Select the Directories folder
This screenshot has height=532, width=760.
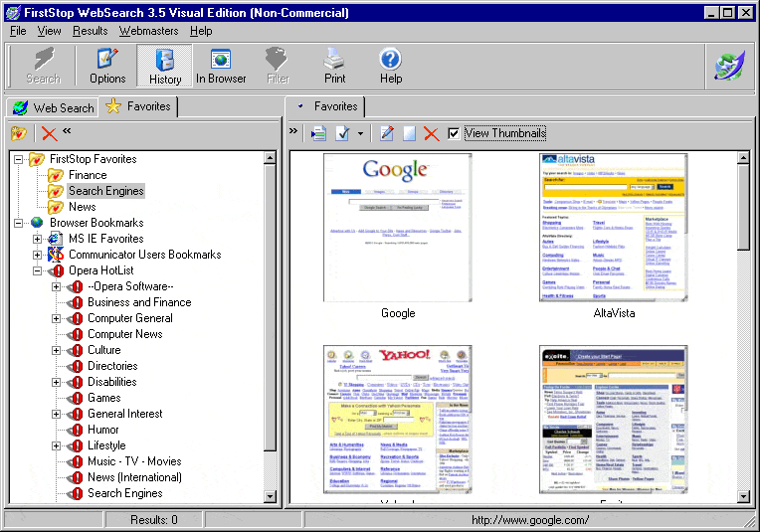[x=112, y=366]
